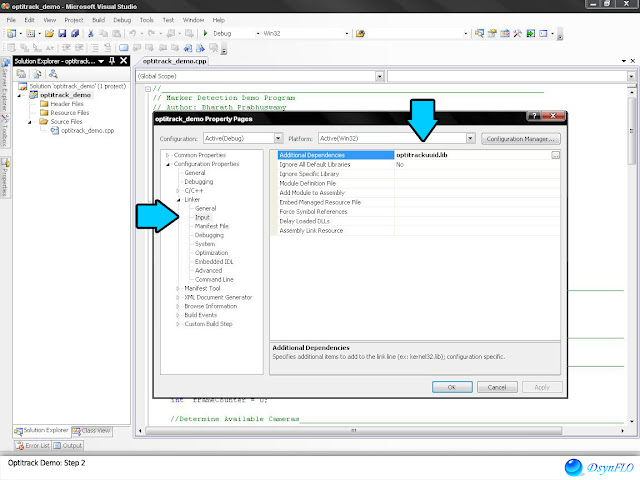Open Toolbox wrench and hammer icon
The height and width of the screenshot is (480, 640).
(x=518, y=33)
